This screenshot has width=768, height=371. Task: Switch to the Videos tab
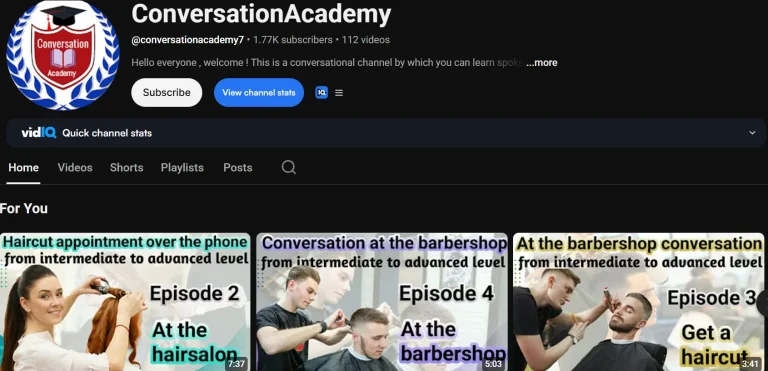point(75,168)
